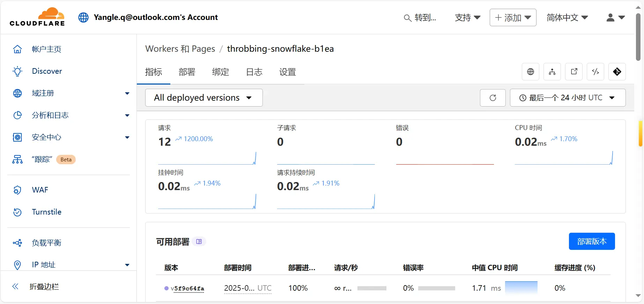
Task: Click the IP 地址 location pin icon
Action: [x=17, y=265]
